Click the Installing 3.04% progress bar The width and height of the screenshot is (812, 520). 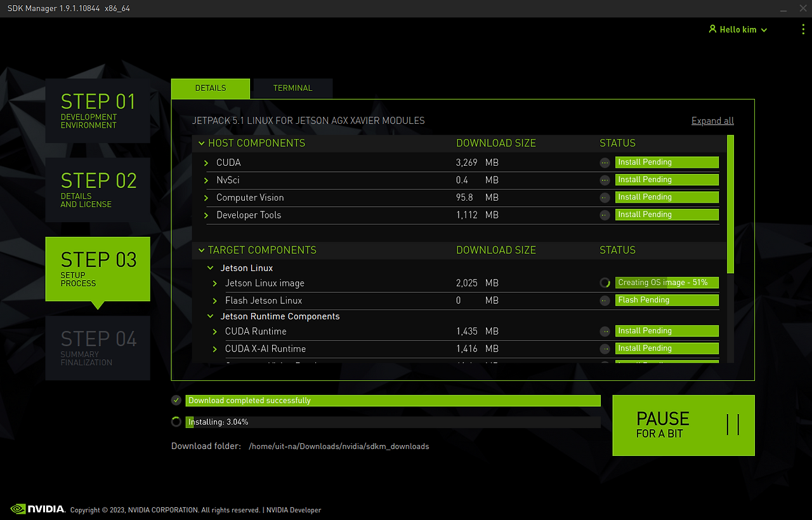[x=393, y=422]
